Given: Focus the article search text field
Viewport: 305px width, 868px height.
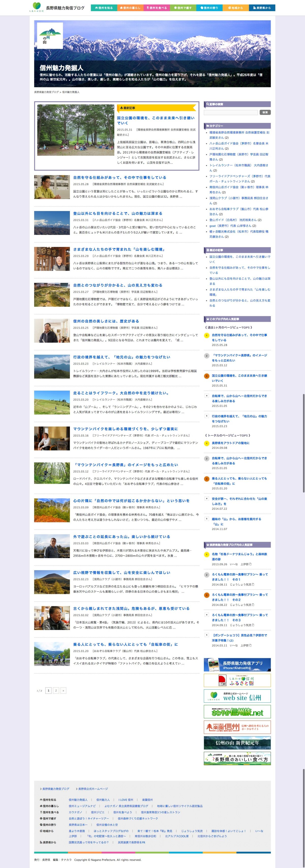Looking at the screenshot, I should pos(231,112).
